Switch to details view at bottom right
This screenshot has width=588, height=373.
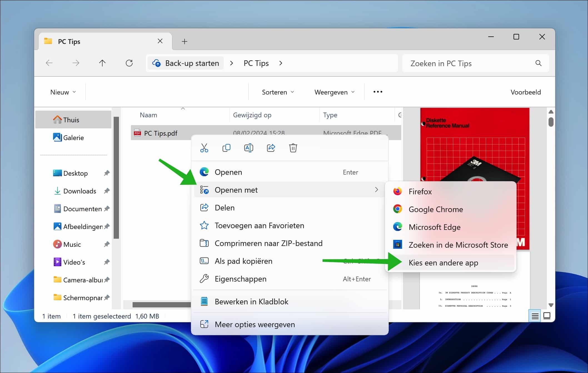click(x=534, y=316)
